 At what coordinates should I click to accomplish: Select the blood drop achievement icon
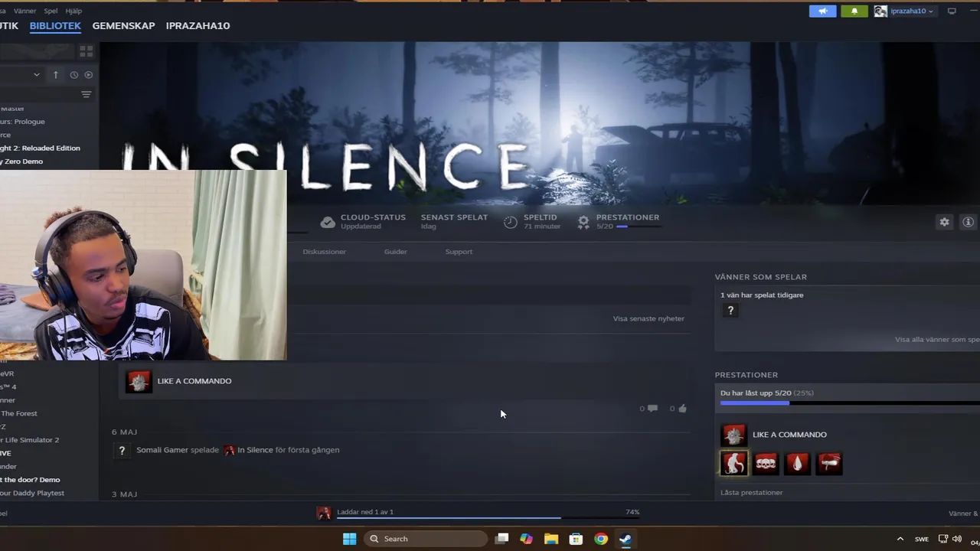[x=797, y=463]
